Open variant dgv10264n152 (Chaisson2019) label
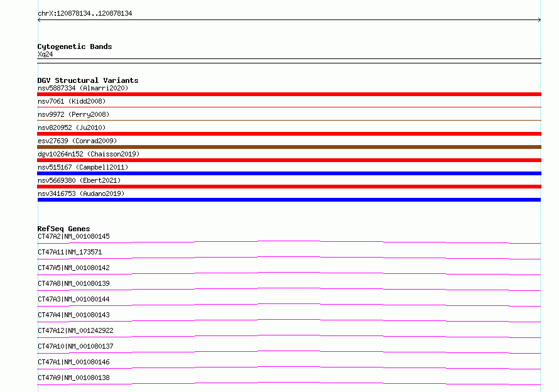This screenshot has width=559, height=392. pyautogui.click(x=89, y=154)
